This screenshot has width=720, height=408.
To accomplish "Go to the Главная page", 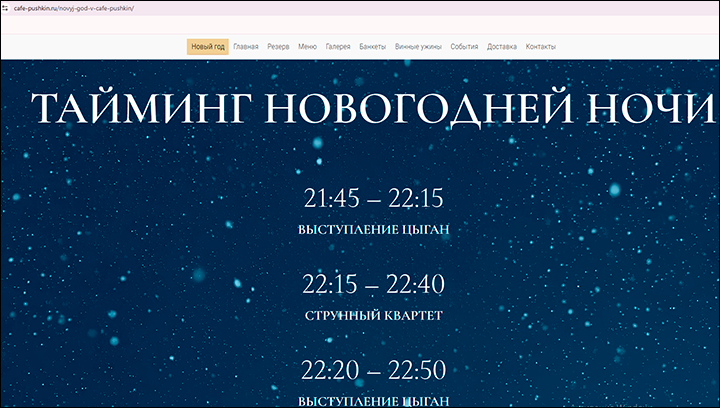I will pos(246,47).
